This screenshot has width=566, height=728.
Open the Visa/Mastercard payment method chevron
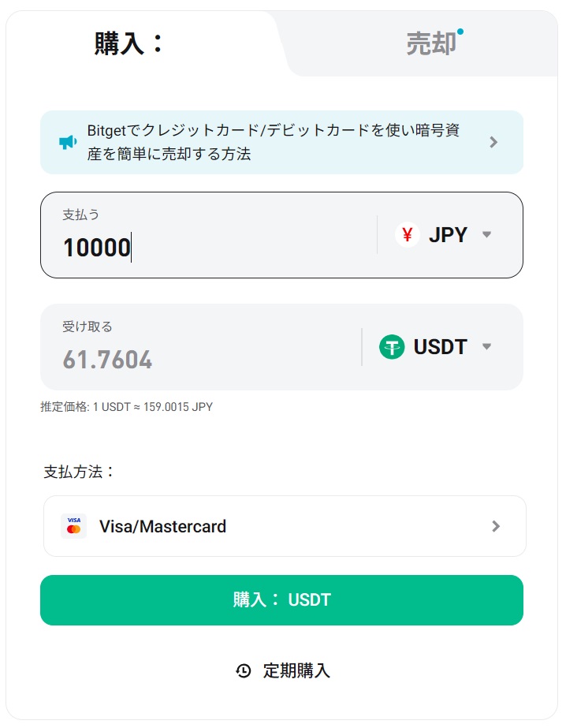click(x=496, y=526)
